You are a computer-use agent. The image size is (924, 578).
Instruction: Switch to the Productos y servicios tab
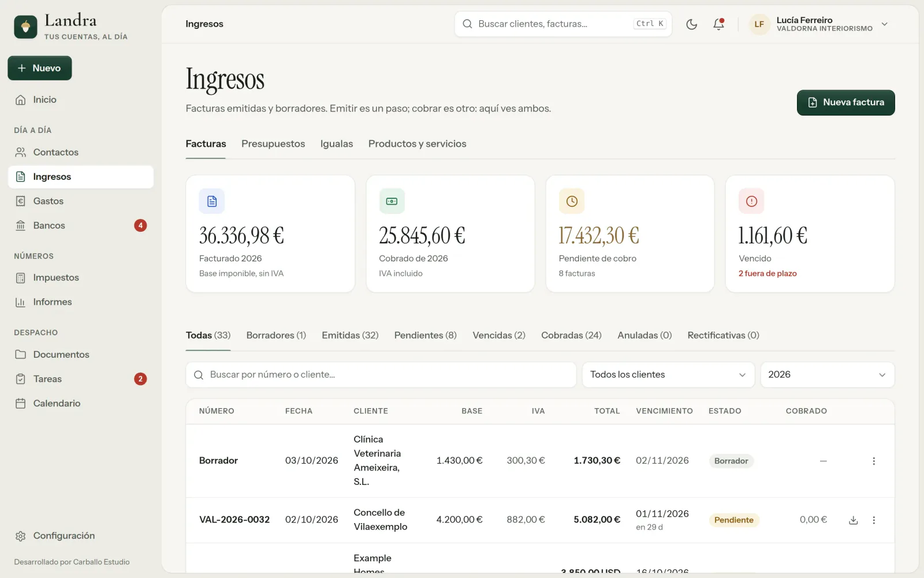[x=418, y=144]
